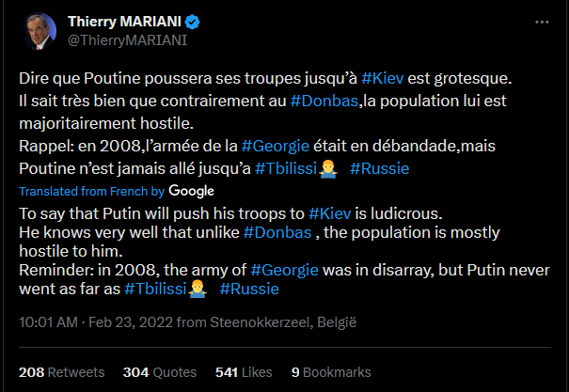Open #Donbas hashtag in English translation
Image resolution: width=569 pixels, height=392 pixels.
(277, 232)
